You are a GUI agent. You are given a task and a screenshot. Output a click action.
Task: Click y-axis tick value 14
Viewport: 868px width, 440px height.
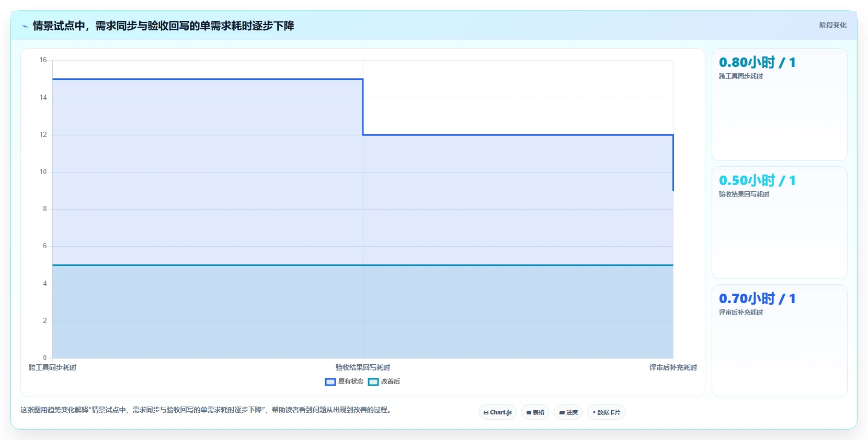point(43,98)
